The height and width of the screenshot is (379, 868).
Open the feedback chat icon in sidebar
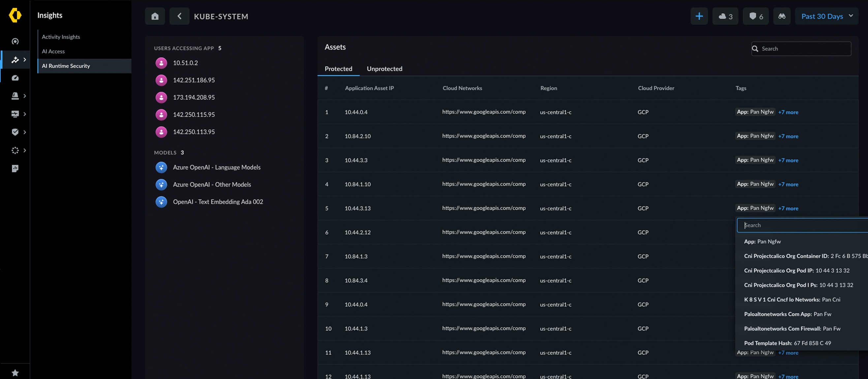click(15, 169)
